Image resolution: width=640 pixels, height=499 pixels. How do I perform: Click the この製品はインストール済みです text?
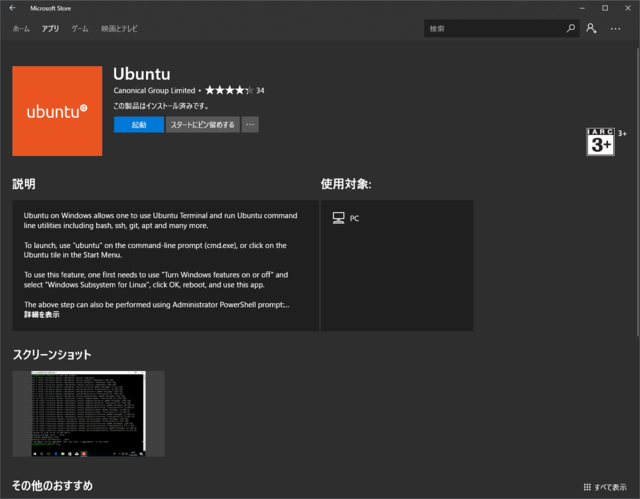(161, 106)
